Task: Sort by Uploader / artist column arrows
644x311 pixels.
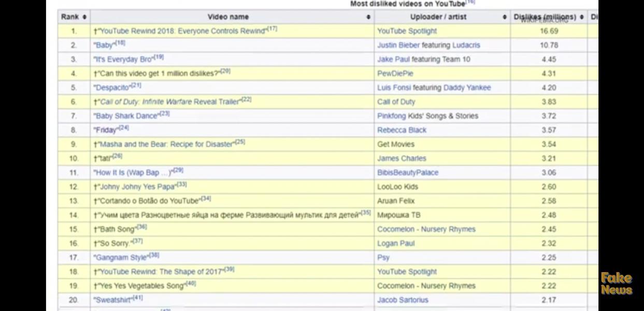Action: [505, 17]
